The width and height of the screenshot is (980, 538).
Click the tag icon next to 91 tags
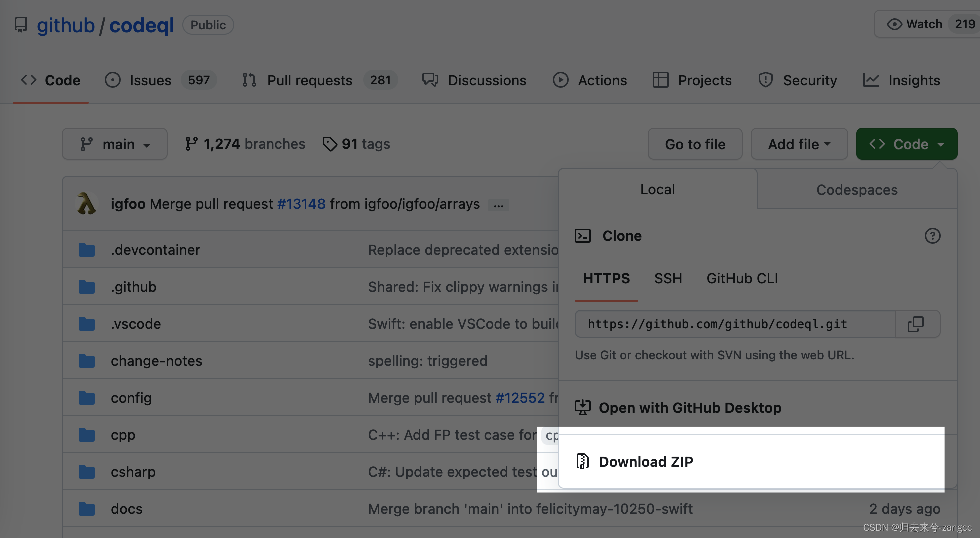[330, 144]
